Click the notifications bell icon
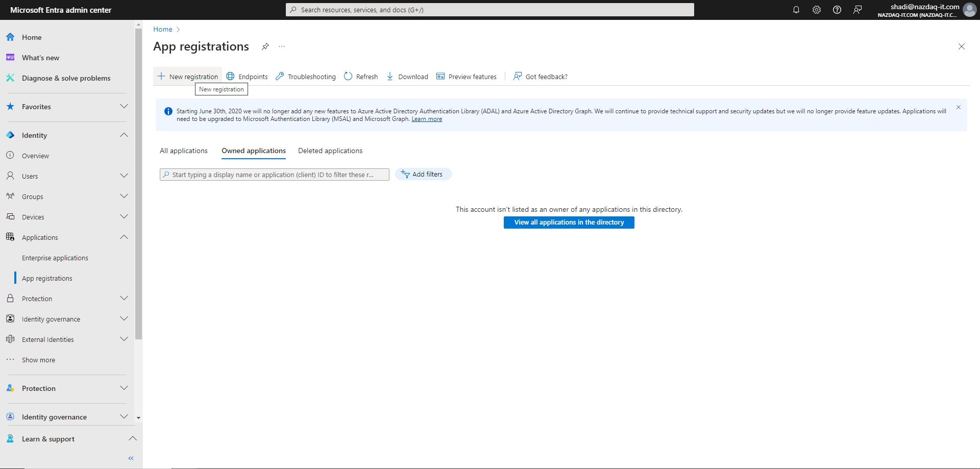The height and width of the screenshot is (469, 980). coord(796,10)
